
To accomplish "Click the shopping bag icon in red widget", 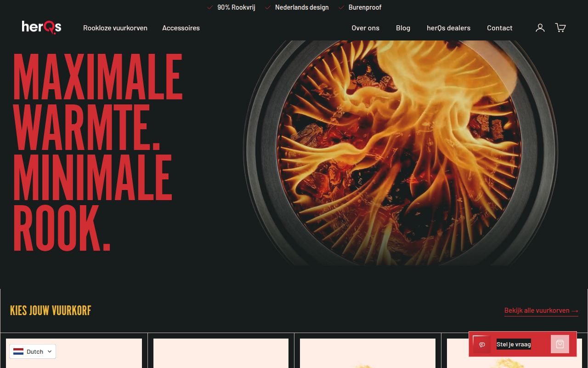I will pos(560,344).
